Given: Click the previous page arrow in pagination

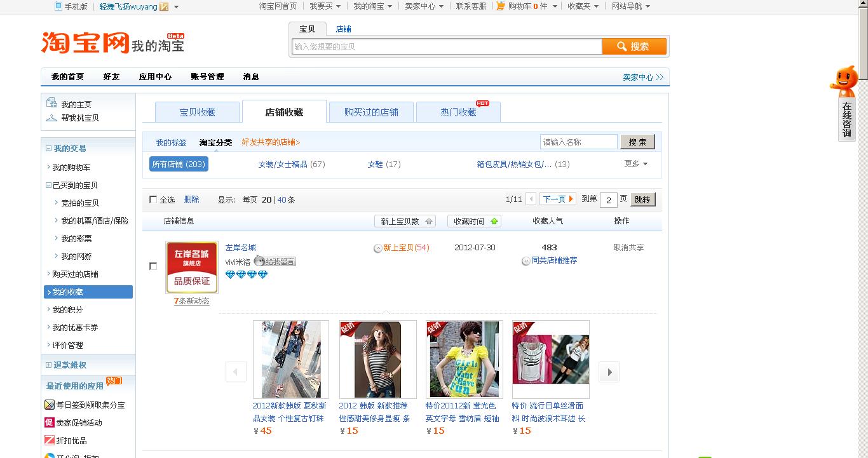Looking at the screenshot, I should click(531, 199).
